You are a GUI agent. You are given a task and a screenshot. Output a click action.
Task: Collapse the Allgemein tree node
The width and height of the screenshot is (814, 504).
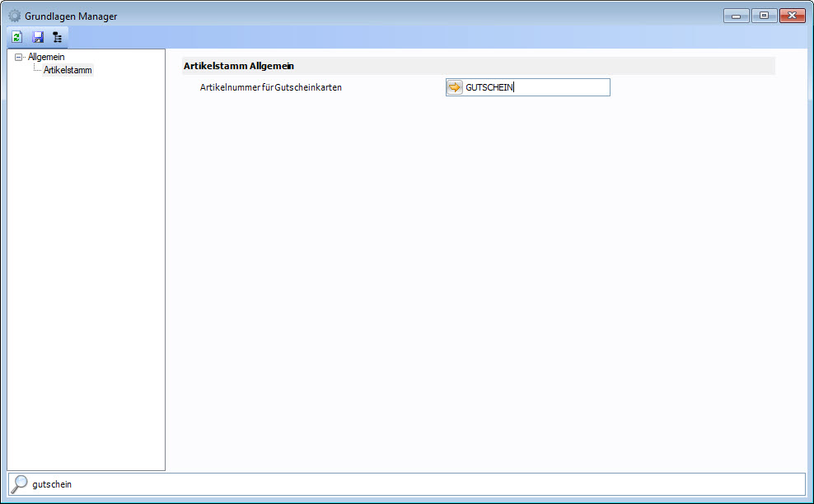click(x=19, y=58)
